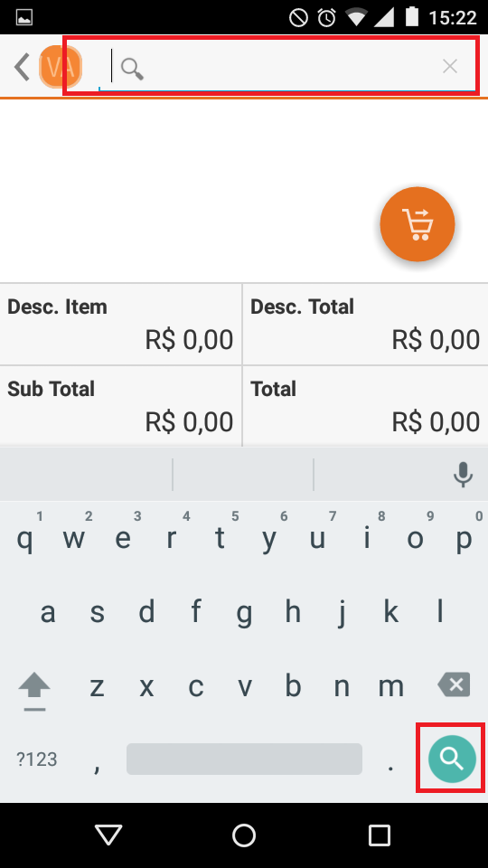
Task: Open the orange shopping cart button
Action: (x=418, y=224)
